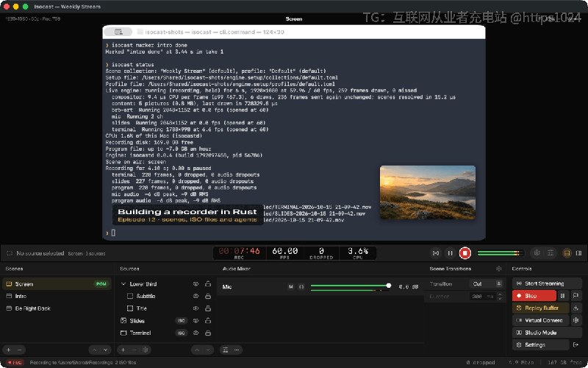Click the pause icon beside the Stop button
588x368 pixels.
(562, 296)
